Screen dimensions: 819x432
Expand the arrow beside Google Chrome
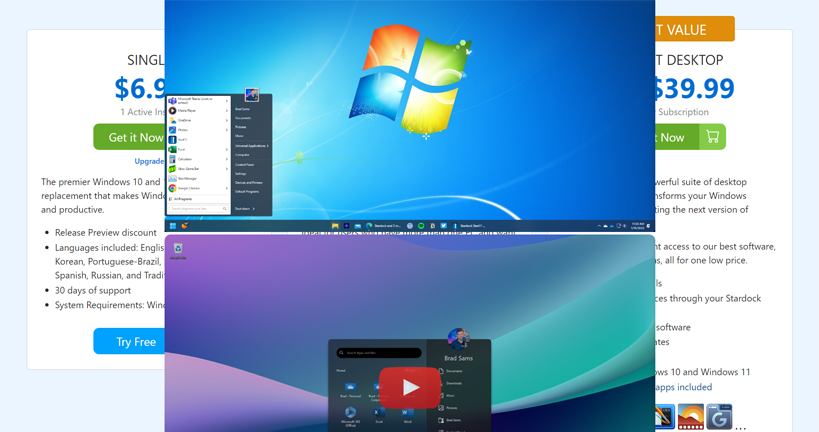click(227, 188)
